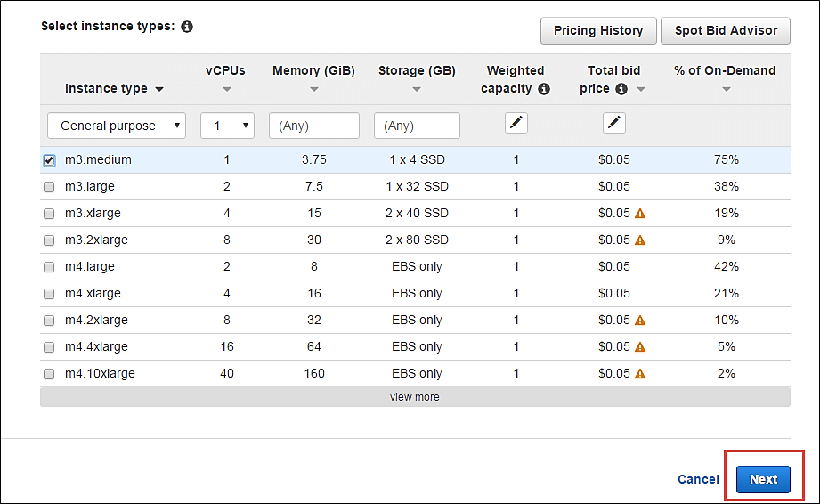Open the vCPUs count filter dropdown
The height and width of the screenshot is (504, 820).
click(x=227, y=126)
